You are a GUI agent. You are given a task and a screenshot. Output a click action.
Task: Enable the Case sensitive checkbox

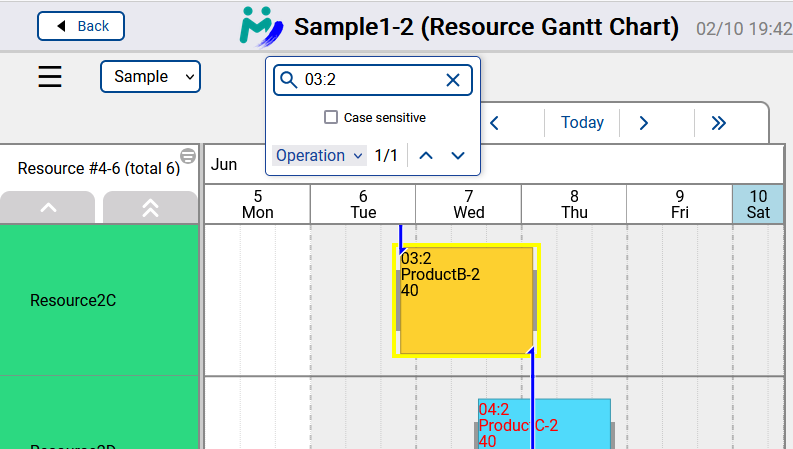point(331,117)
